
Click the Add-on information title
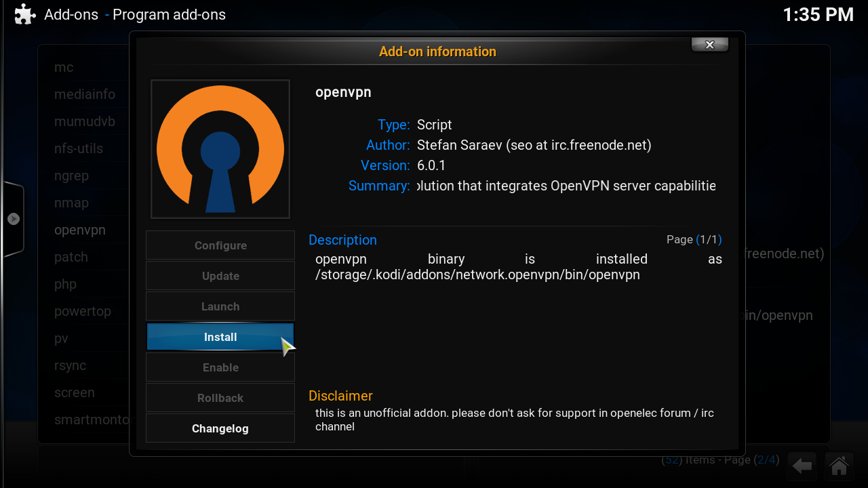click(437, 52)
